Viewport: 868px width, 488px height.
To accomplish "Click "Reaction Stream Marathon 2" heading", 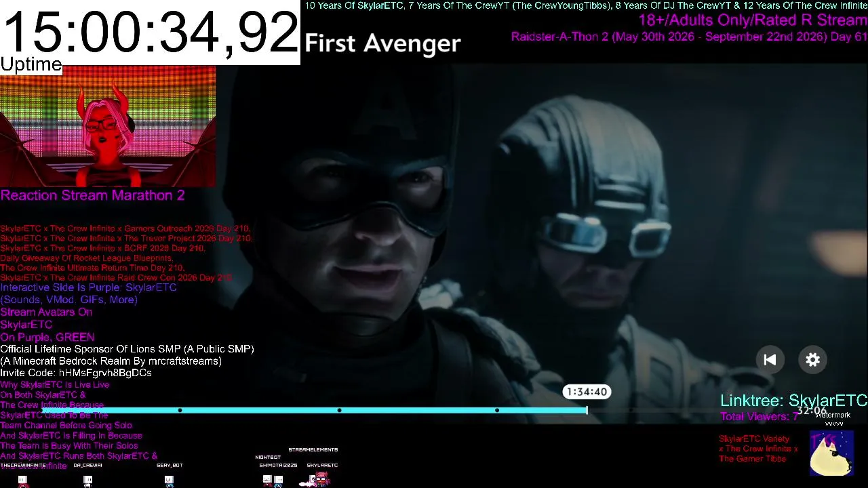I will (x=92, y=195).
